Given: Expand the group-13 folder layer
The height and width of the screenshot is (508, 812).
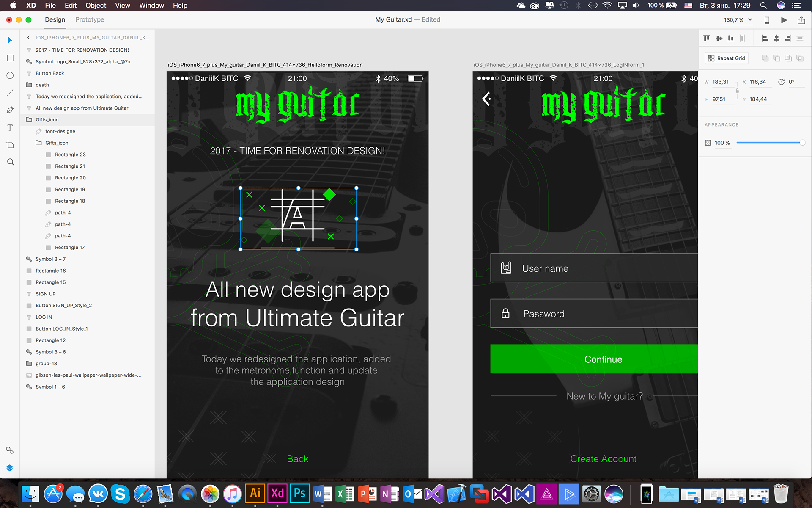Looking at the screenshot, I should coord(29,364).
